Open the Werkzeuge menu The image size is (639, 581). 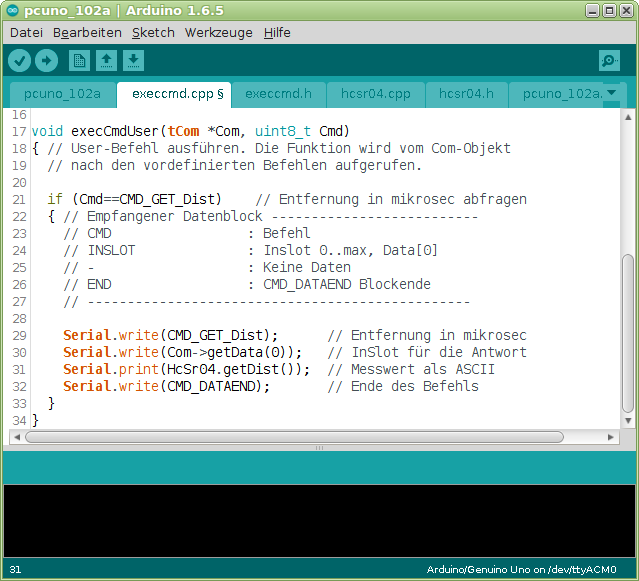click(x=219, y=32)
